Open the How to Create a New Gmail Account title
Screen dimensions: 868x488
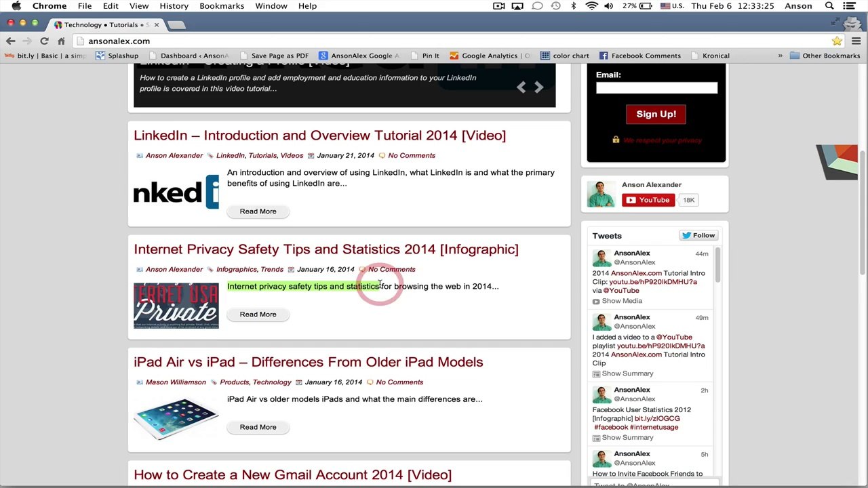point(292,474)
